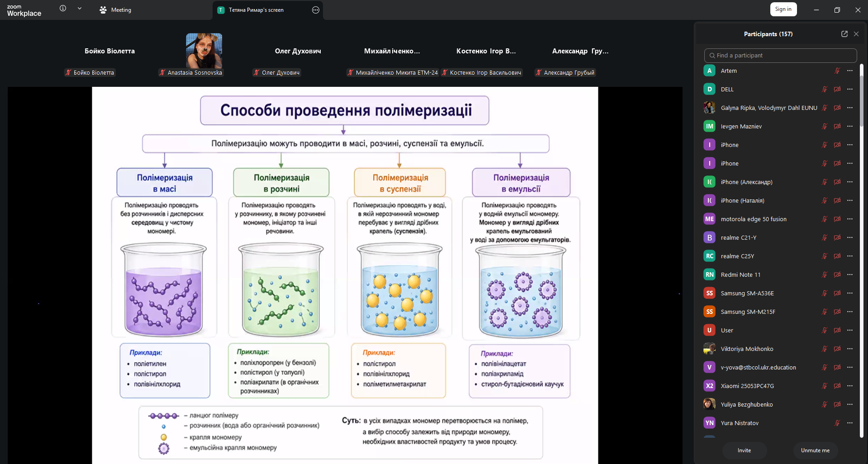Image resolution: width=868 pixels, height=464 pixels.
Task: Open more options for Xiaomi 25053PC47G
Action: pyautogui.click(x=850, y=386)
